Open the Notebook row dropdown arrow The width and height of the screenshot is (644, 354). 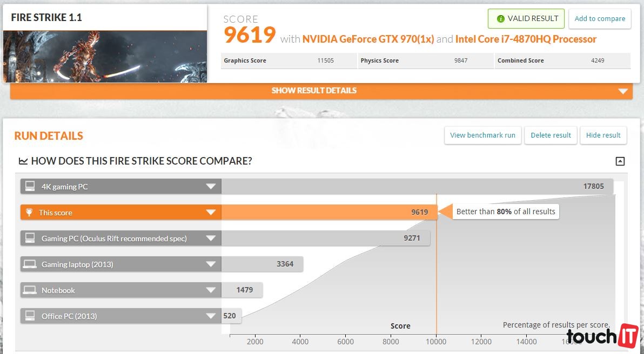point(211,290)
